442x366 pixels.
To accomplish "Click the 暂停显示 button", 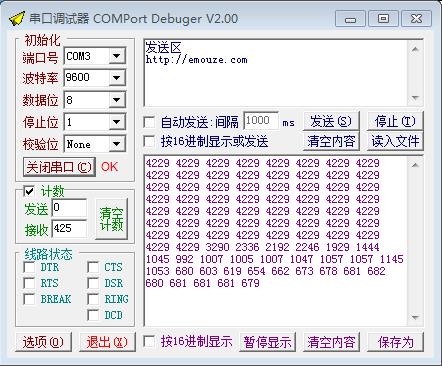I will pos(267,342).
